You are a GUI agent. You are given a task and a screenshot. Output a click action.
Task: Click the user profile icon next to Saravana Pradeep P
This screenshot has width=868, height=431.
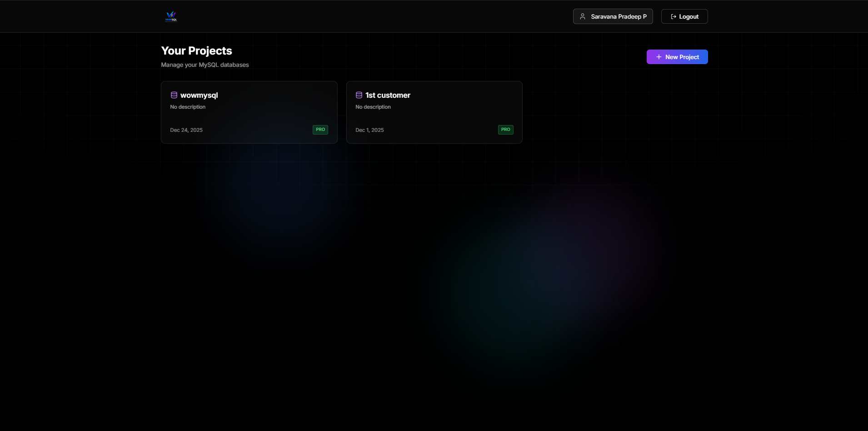583,16
